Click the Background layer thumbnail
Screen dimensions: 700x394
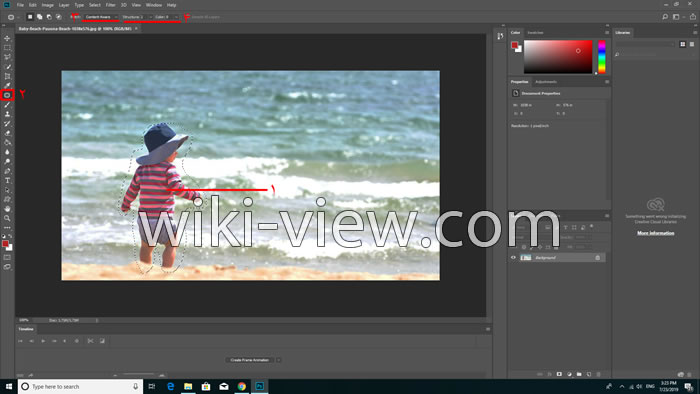[x=526, y=257]
